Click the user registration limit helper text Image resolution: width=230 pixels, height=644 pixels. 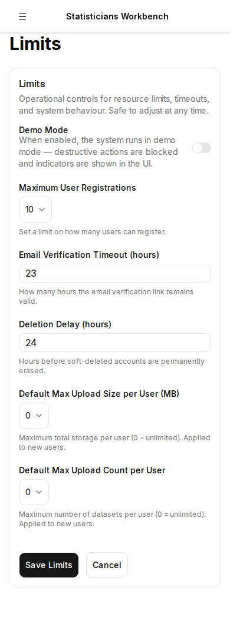tap(93, 232)
